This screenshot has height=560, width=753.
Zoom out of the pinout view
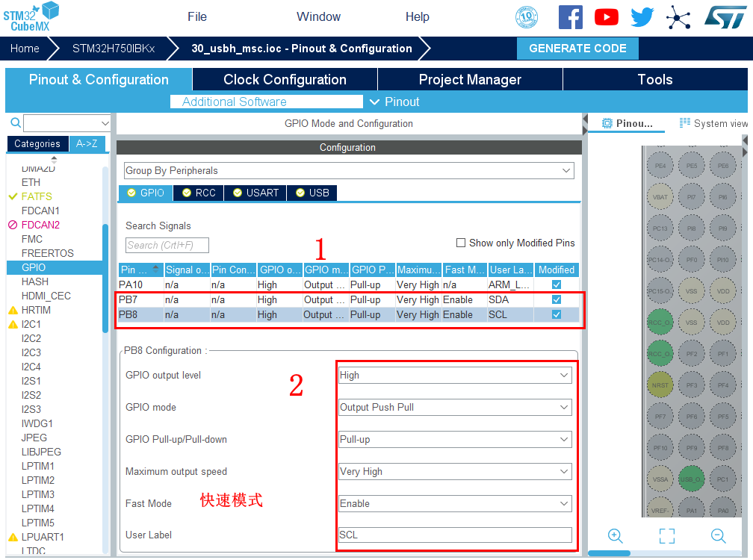click(x=718, y=535)
